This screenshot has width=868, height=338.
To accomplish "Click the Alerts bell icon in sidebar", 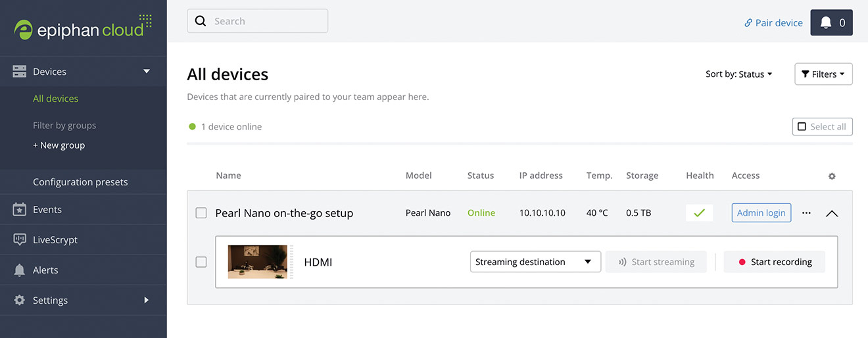I will point(20,270).
